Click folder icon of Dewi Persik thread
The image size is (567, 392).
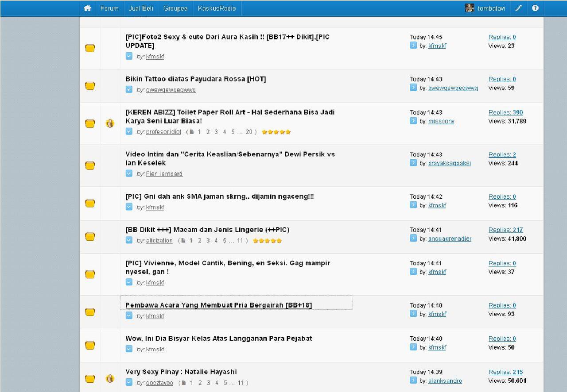[x=90, y=165]
